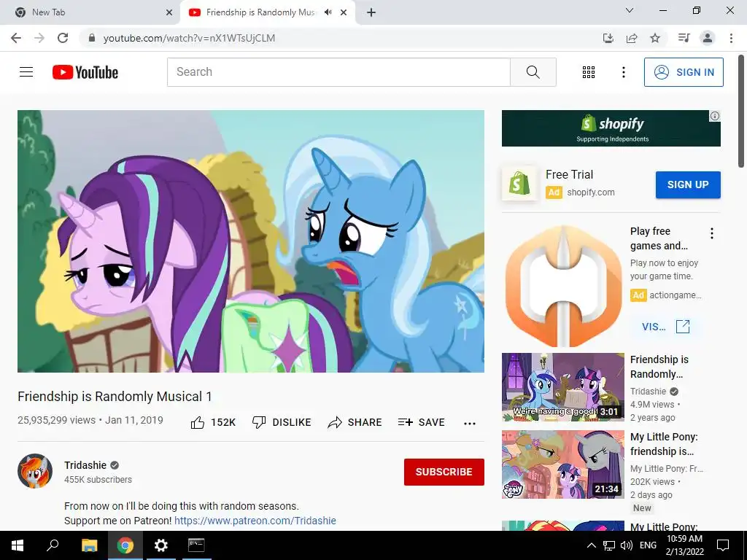Switch to the New Tab tab
This screenshot has width=747, height=560.
[x=90, y=12]
